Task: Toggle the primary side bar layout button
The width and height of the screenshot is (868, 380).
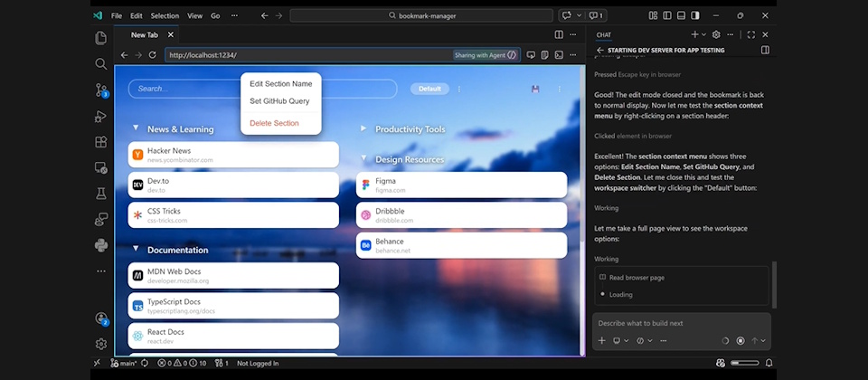Action: tap(665, 15)
